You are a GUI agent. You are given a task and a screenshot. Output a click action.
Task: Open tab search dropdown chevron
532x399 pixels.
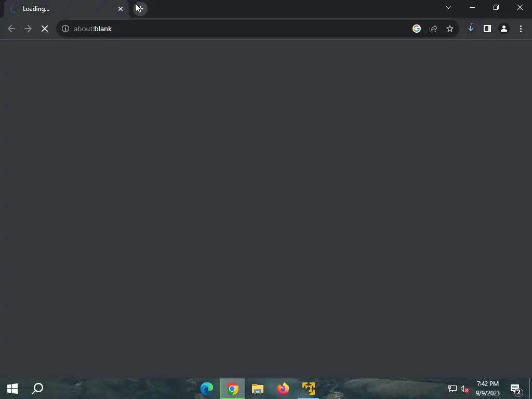pos(448,7)
